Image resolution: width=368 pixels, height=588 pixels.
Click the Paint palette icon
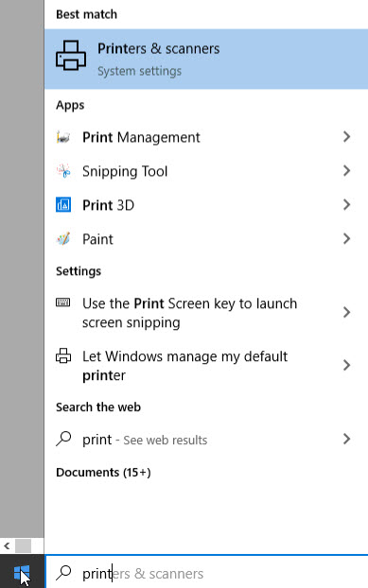point(63,239)
